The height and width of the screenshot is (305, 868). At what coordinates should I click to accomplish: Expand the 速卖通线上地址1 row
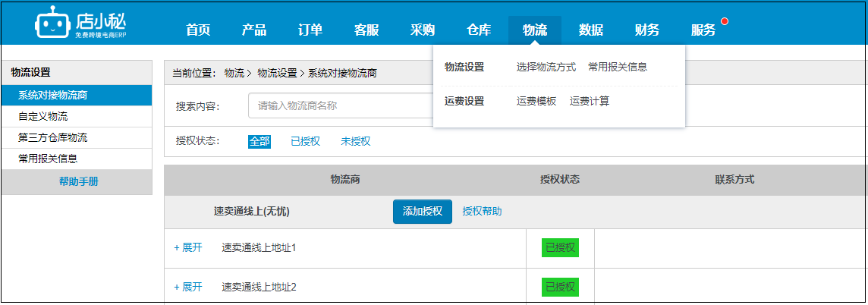coord(188,248)
